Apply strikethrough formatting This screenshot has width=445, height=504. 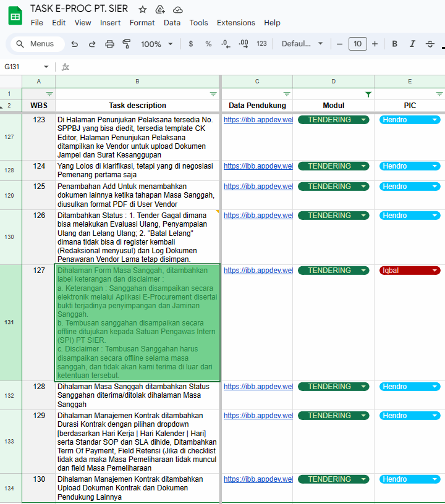click(430, 44)
